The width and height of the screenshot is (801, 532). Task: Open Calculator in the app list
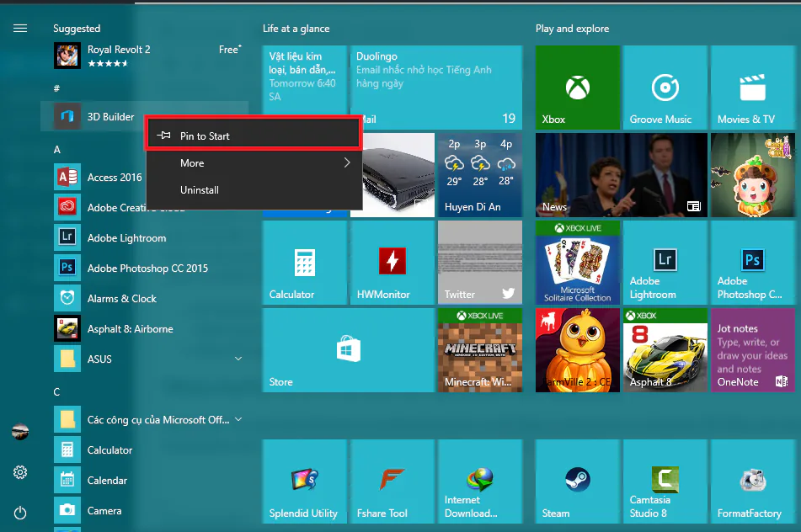click(x=147, y=450)
